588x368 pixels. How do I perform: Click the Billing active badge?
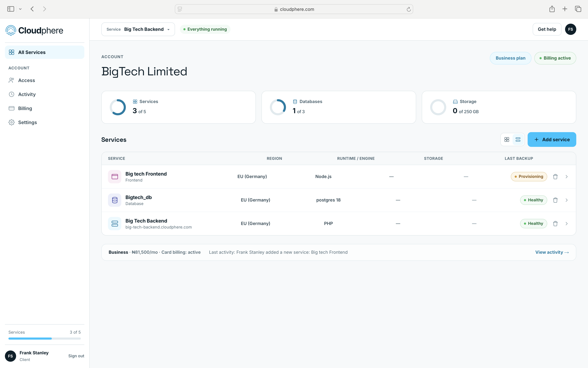555,58
